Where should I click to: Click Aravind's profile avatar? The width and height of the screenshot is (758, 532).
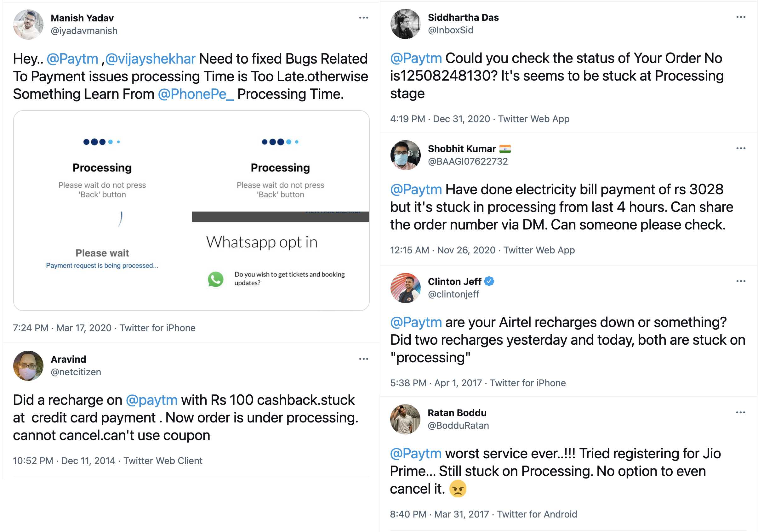[x=28, y=366]
